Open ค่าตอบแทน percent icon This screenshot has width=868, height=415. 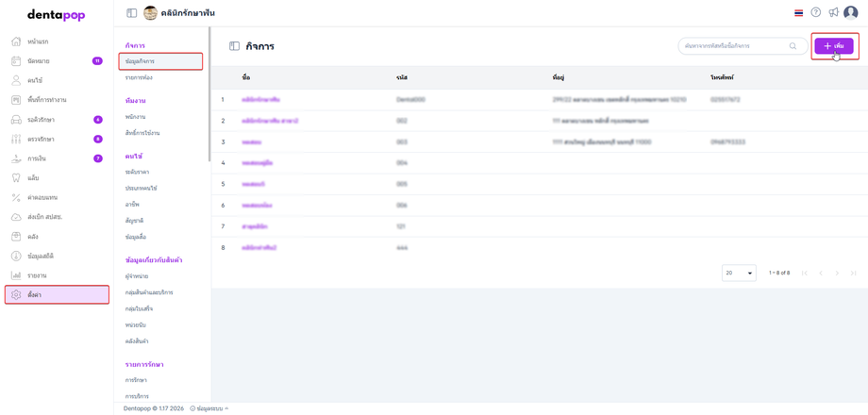16,197
